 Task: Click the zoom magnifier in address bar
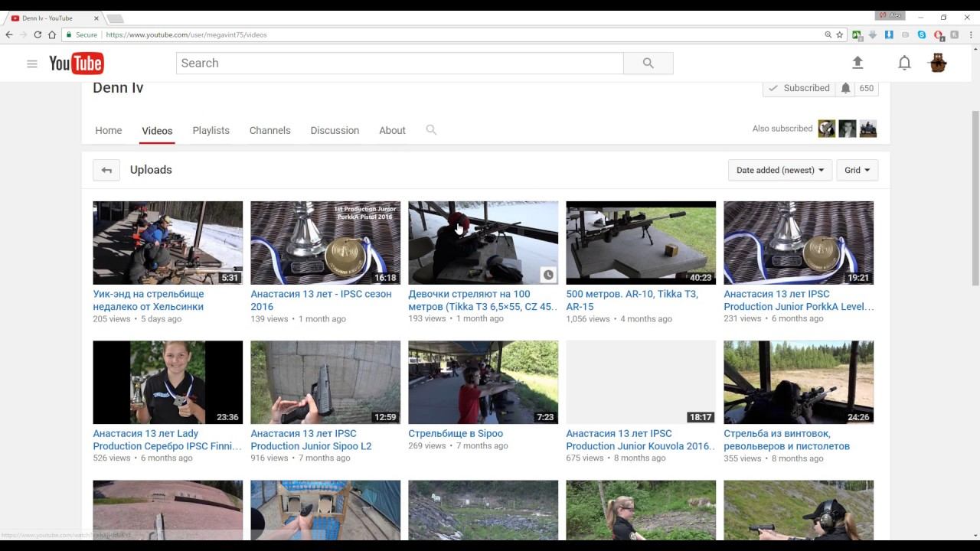pos(828,34)
